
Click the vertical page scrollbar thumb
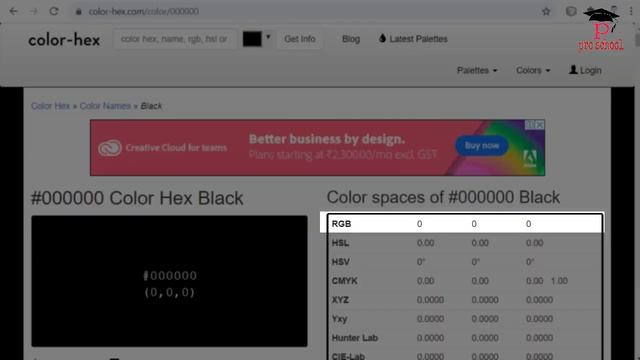click(637, 39)
